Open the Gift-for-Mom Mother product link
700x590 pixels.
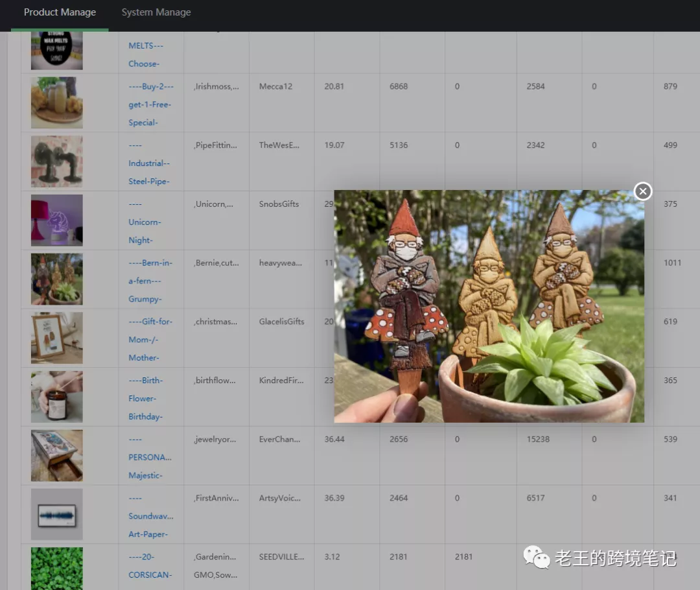tap(150, 340)
